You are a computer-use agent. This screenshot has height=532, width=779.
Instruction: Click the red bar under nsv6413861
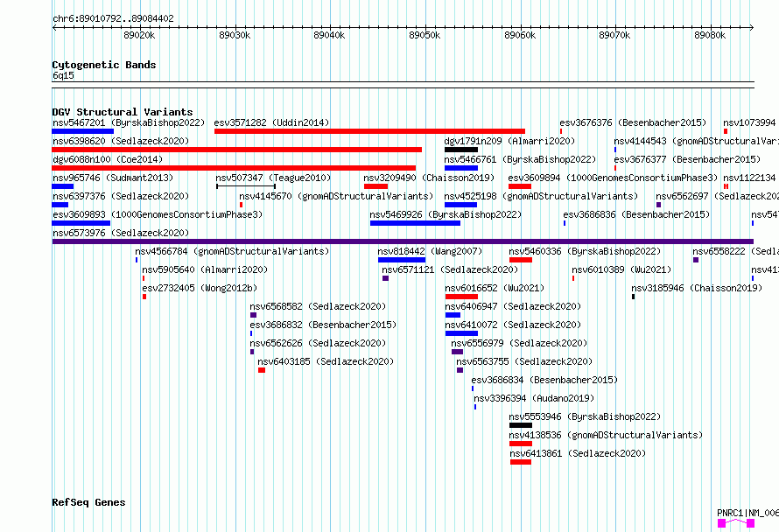tap(521, 462)
